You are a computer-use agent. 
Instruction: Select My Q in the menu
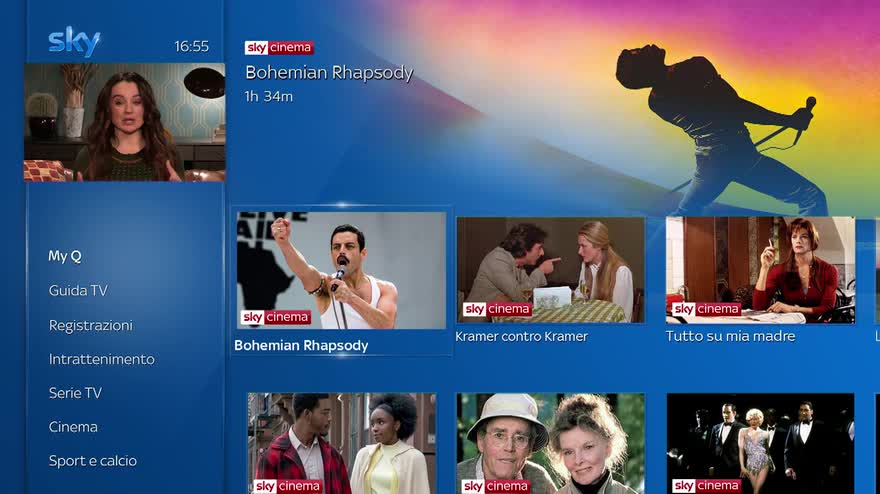[x=65, y=257]
